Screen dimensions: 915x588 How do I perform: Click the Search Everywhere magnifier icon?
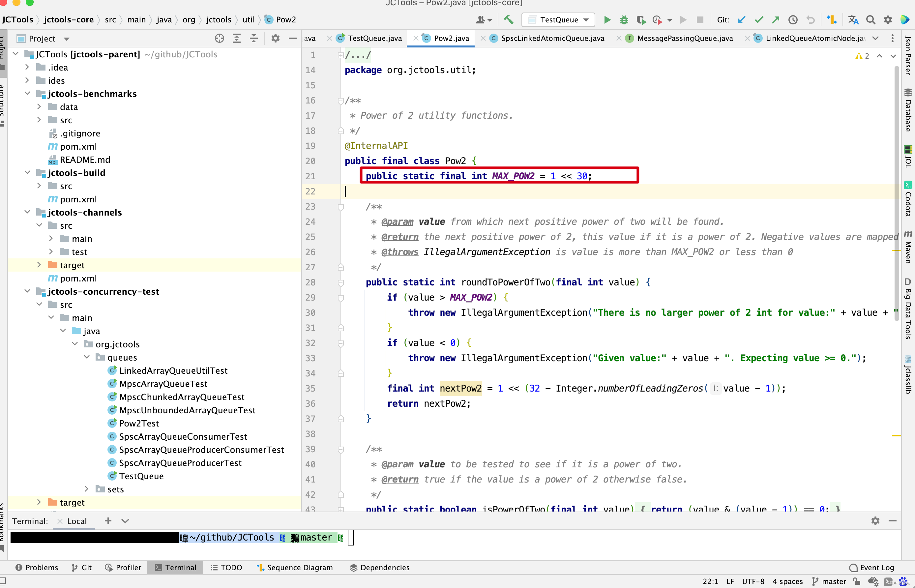click(x=871, y=20)
